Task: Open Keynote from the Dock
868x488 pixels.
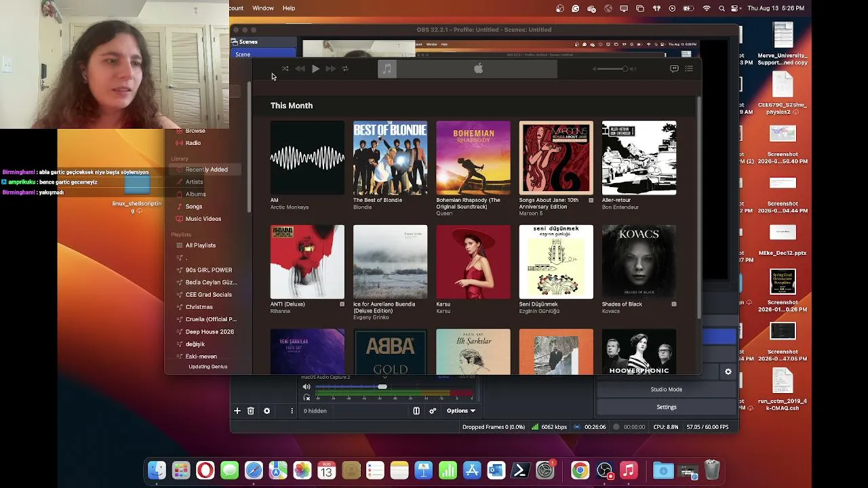Action: [424, 470]
